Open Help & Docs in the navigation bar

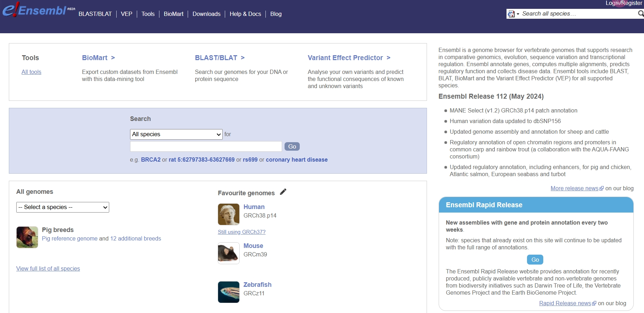(245, 14)
